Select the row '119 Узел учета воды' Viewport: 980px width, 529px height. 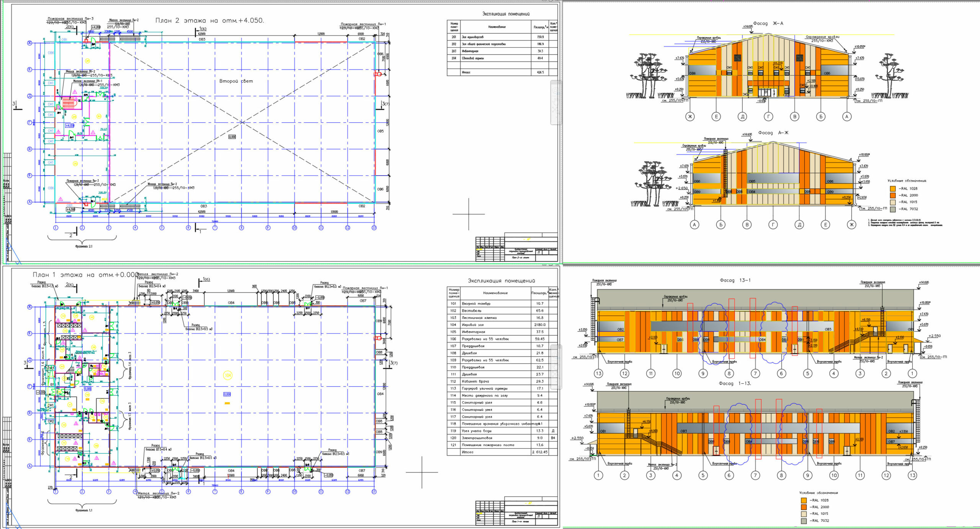point(502,431)
